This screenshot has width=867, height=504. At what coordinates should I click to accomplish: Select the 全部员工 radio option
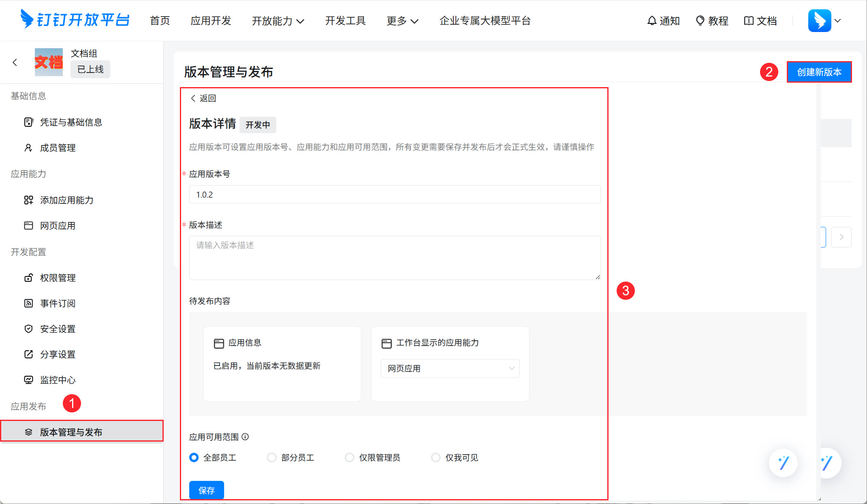[x=194, y=457]
